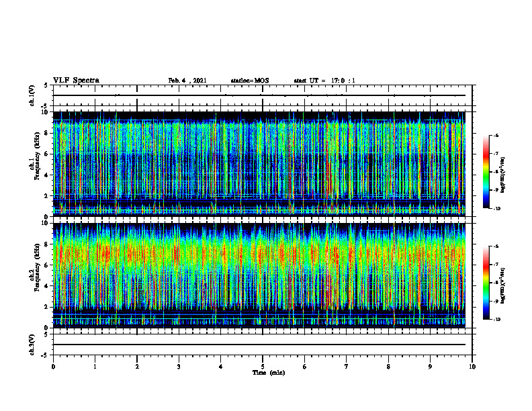Select the date label "Feb. 4, 2021"
532x411 pixels.
pos(187,81)
